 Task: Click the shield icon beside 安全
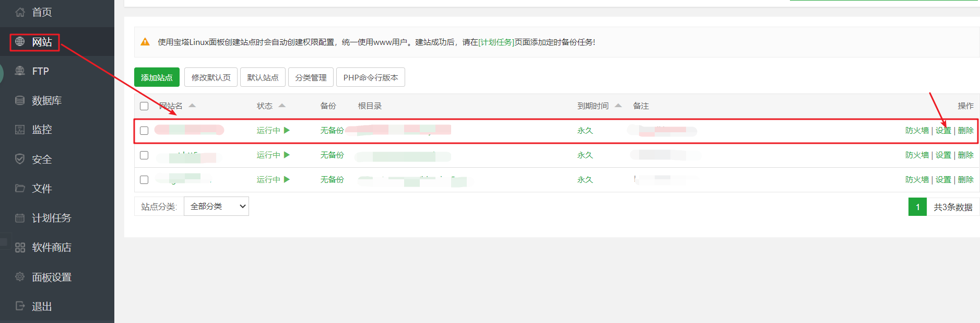pyautogui.click(x=20, y=159)
